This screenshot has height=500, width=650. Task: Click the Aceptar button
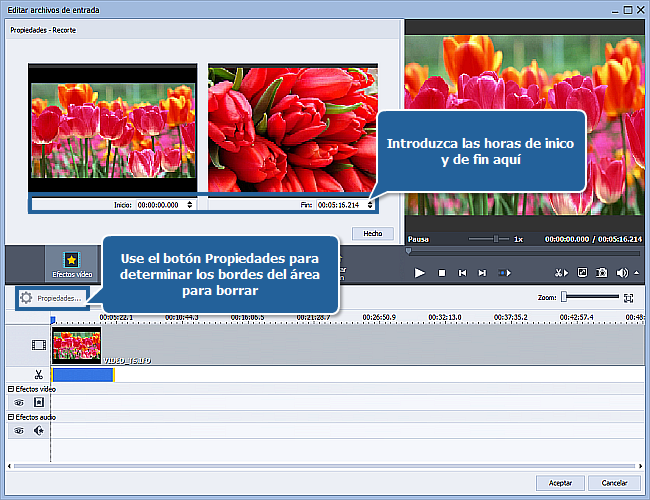[561, 483]
